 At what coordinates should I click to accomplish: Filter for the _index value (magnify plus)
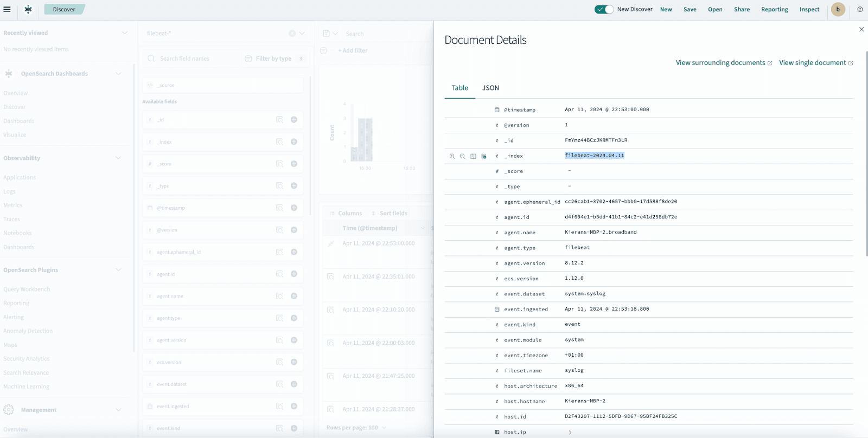click(452, 156)
